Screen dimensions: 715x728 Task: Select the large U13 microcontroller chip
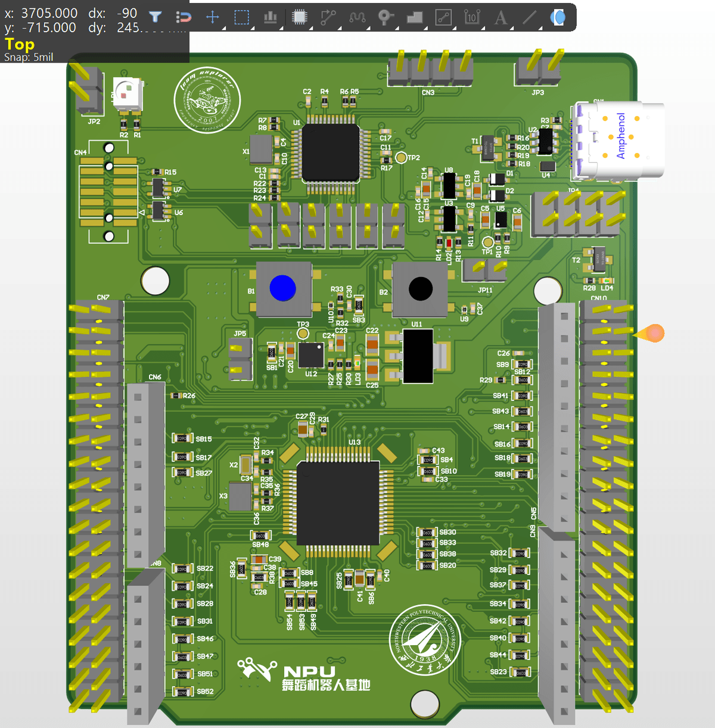[338, 503]
